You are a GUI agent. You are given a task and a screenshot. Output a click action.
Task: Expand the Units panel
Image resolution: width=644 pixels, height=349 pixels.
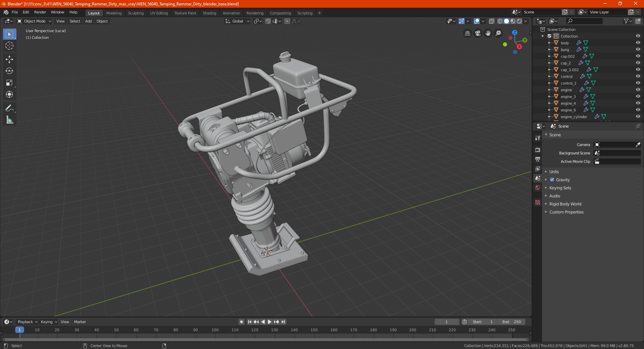click(x=554, y=171)
